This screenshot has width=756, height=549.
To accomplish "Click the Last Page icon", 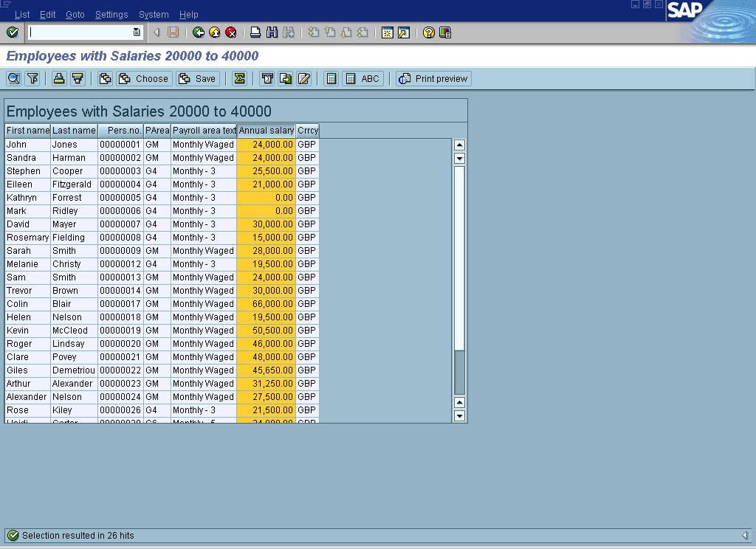I will pyautogui.click(x=362, y=32).
